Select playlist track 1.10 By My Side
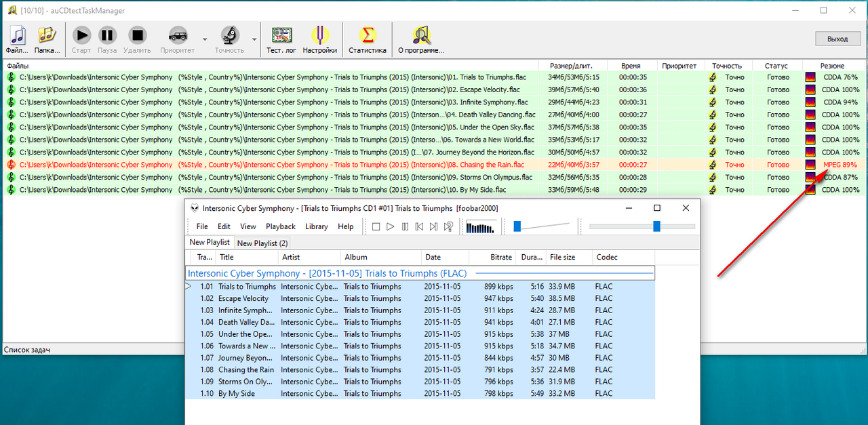The height and width of the screenshot is (425, 868). coord(420,393)
